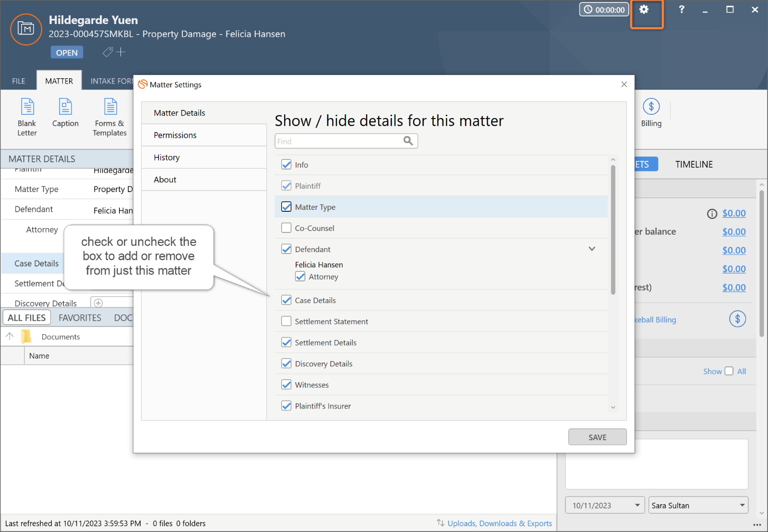Select the ALL FILES tab
Viewport: 768px width, 532px height.
pyautogui.click(x=27, y=318)
